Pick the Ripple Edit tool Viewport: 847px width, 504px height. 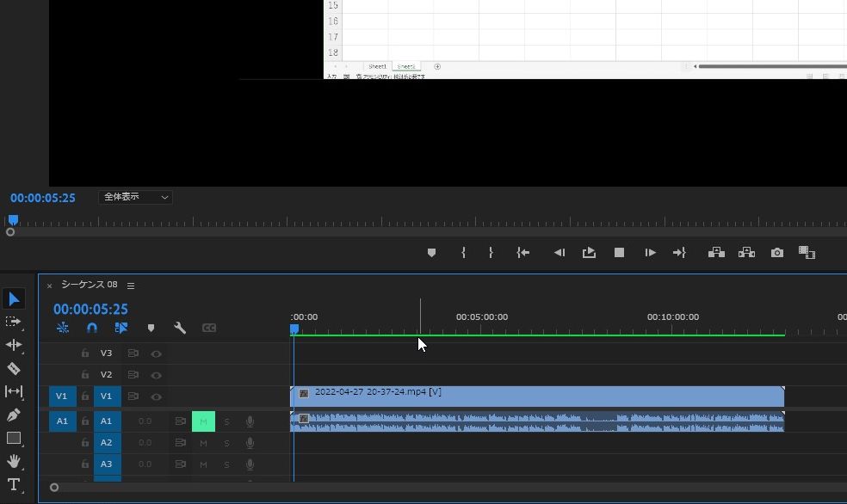pyautogui.click(x=14, y=345)
